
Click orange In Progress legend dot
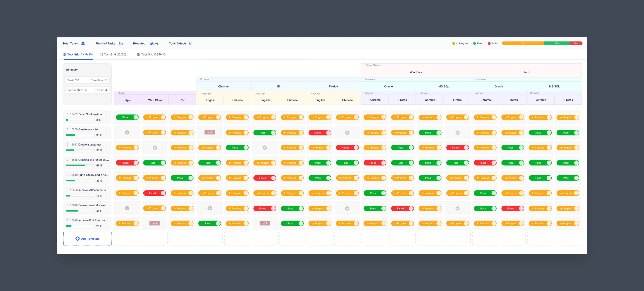(454, 44)
